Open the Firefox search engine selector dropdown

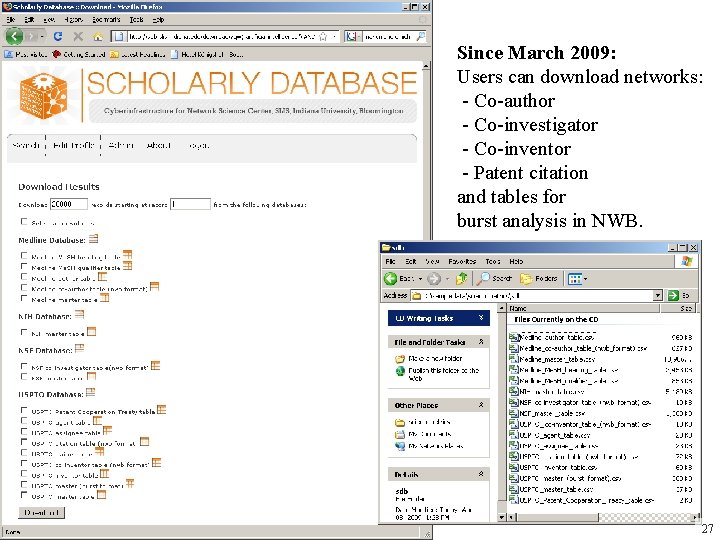(x=351, y=36)
